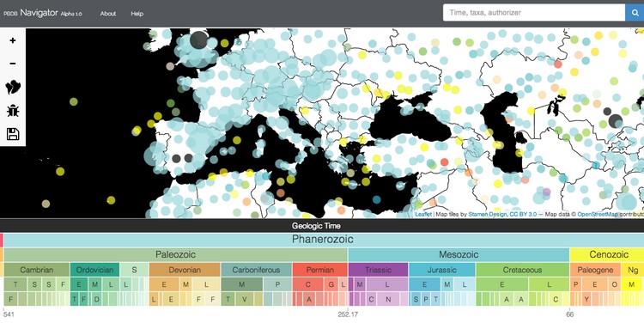Screen dimensions: 644x323
Task: Open the Help menu
Action: pos(137,14)
